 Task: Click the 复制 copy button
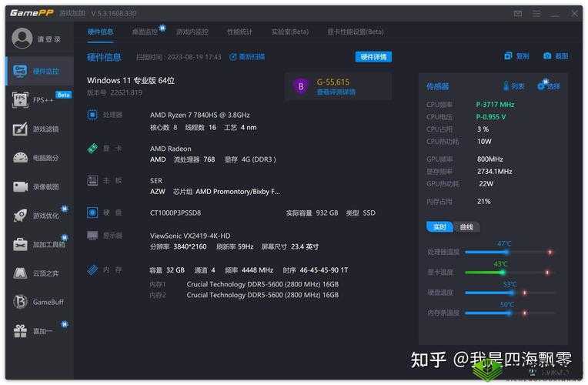tap(516, 56)
